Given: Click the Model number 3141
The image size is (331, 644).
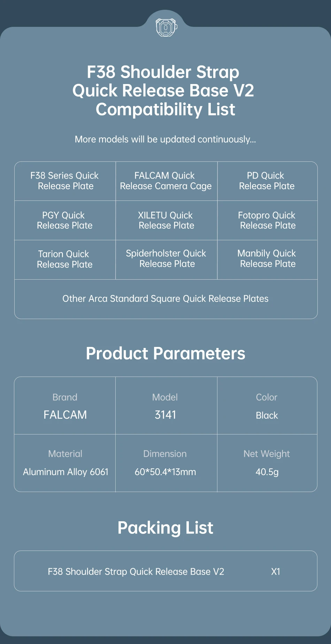Looking at the screenshot, I should (x=165, y=415).
